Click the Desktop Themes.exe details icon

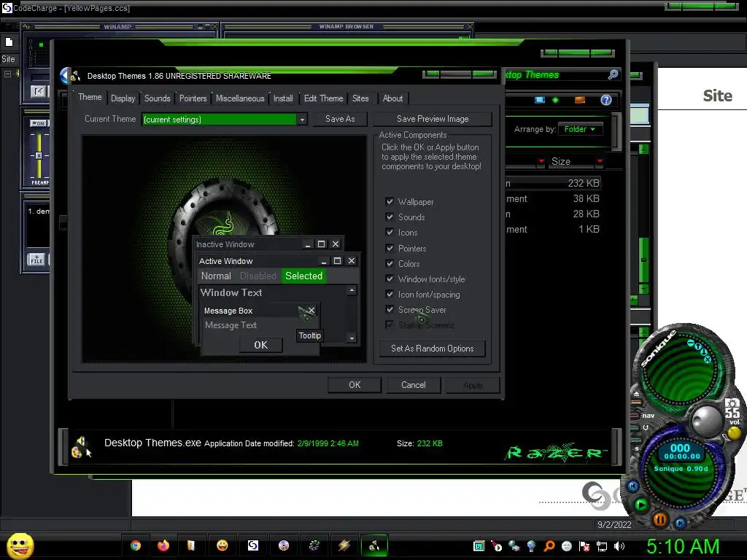click(80, 447)
